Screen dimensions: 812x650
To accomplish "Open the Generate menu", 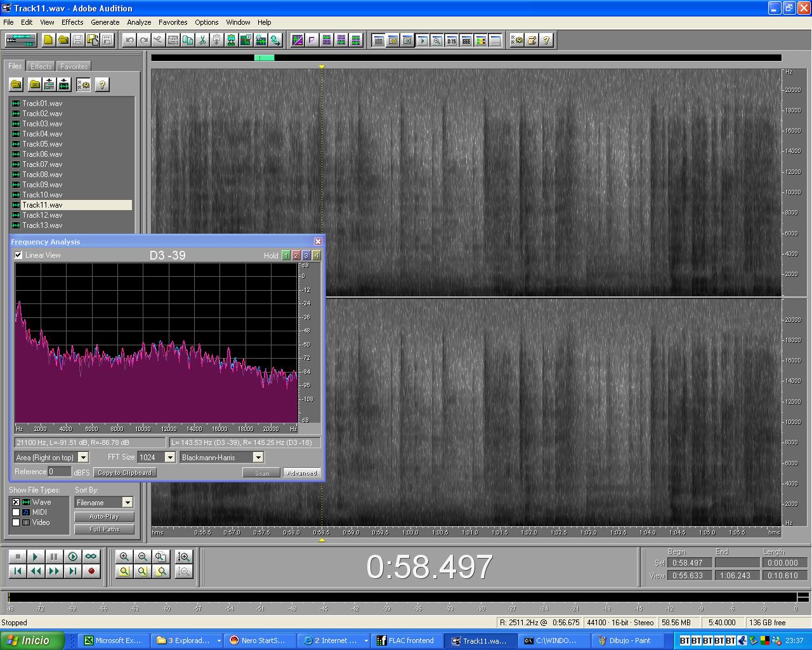I will click(x=105, y=22).
